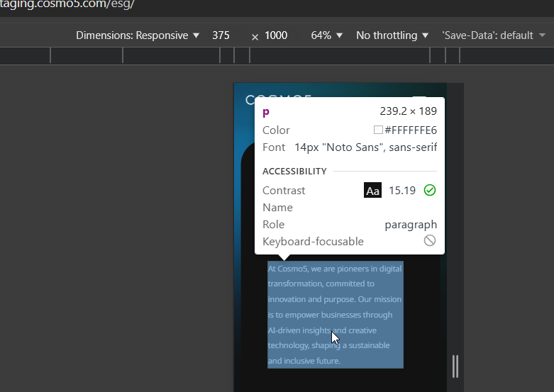This screenshot has width=554, height=392.
Task: Click the purple p tag name in tooltip
Action: pos(266,112)
